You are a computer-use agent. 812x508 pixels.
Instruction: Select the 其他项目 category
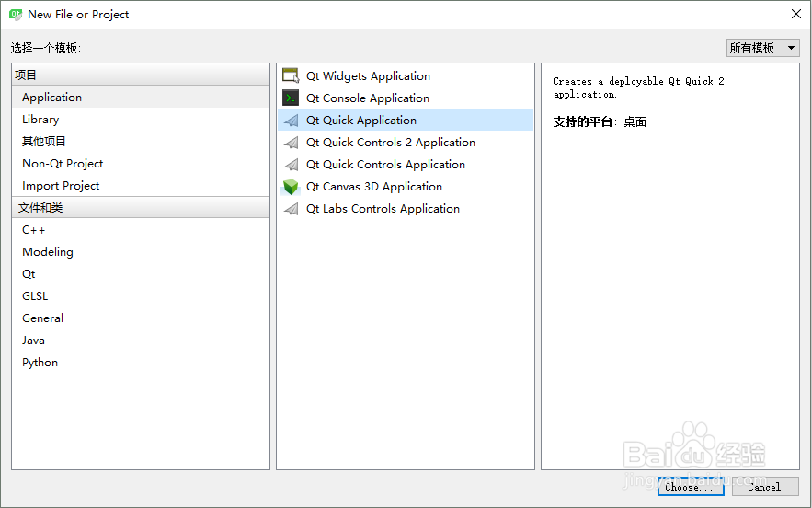(x=141, y=142)
